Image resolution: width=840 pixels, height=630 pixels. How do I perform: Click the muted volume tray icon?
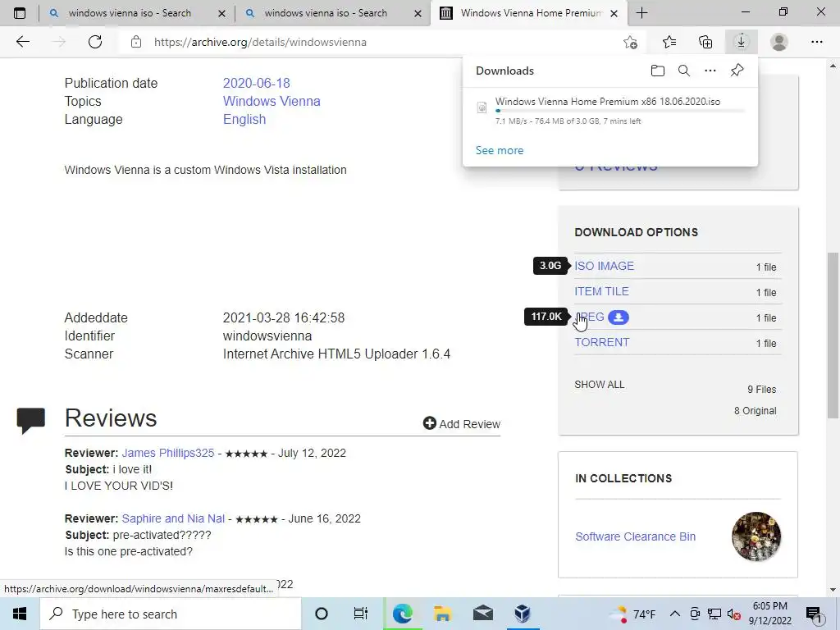pyautogui.click(x=734, y=614)
